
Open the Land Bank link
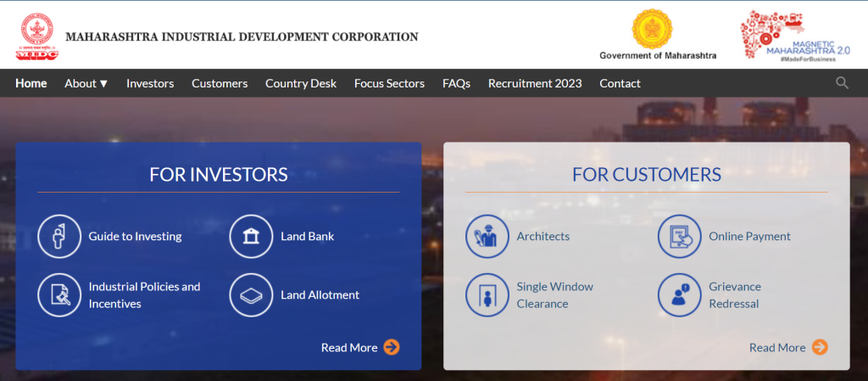point(307,237)
